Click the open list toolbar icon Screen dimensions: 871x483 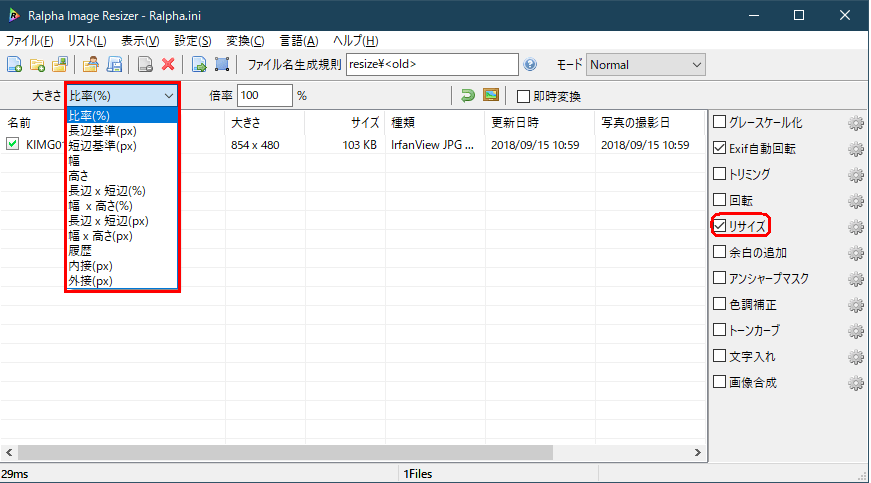pyautogui.click(x=91, y=64)
